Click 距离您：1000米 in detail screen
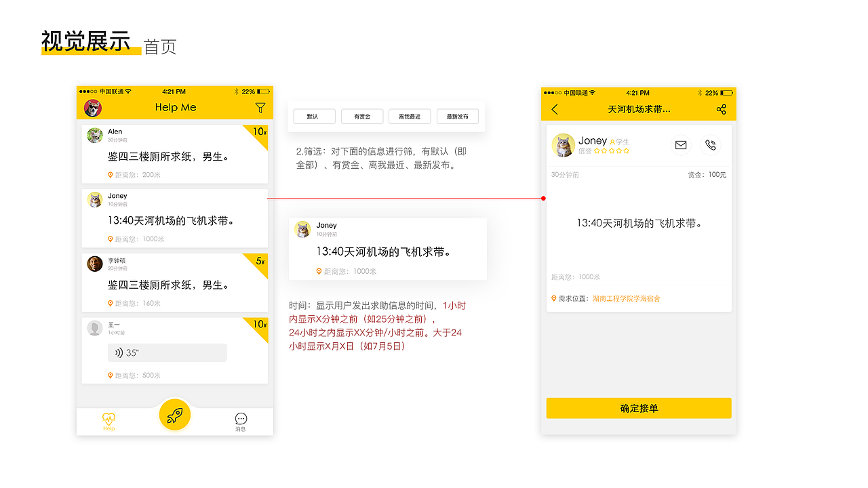The image size is (868, 488). [x=576, y=277]
